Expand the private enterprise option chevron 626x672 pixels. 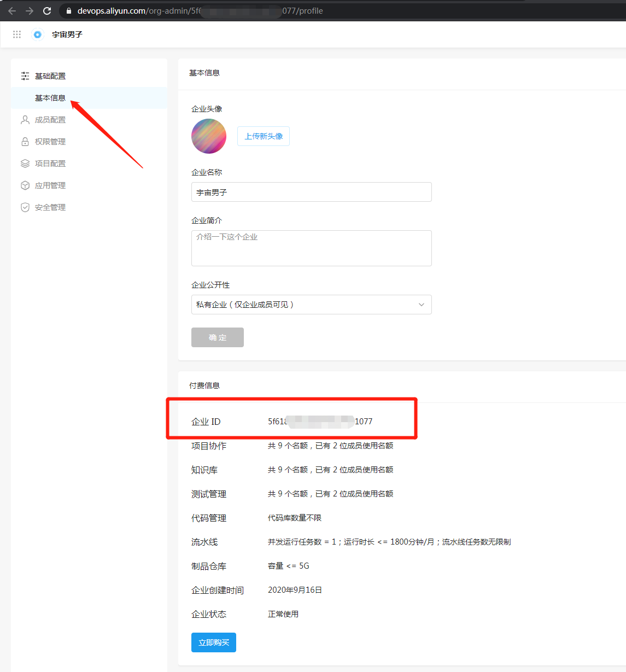(x=421, y=305)
